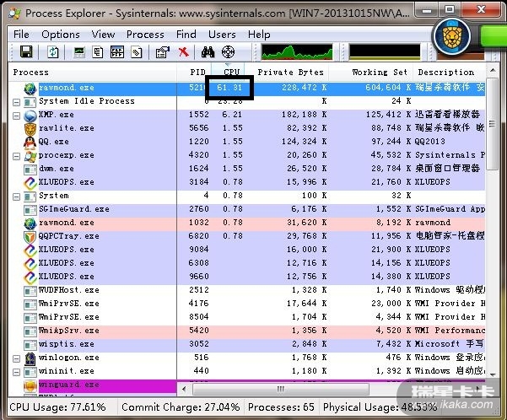Screen dimensions: 507x420
Task: Open process Properties toolbar icon
Action: coord(162,51)
